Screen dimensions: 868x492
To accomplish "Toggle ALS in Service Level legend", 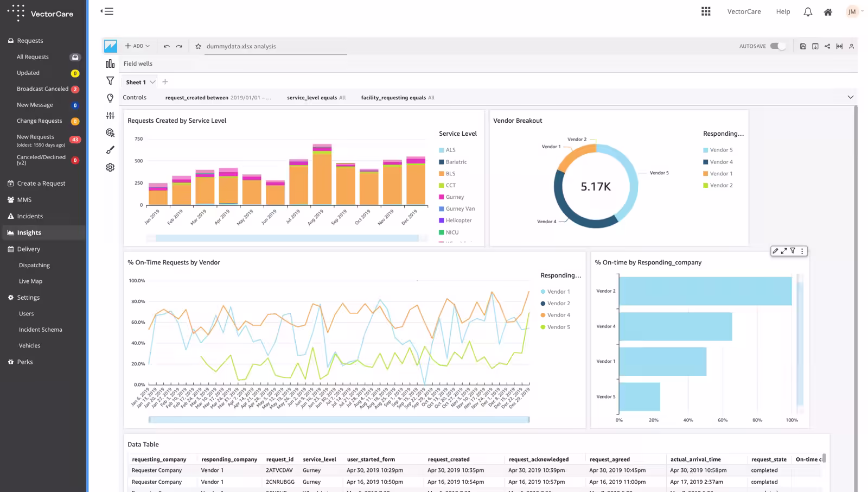I will pos(447,150).
